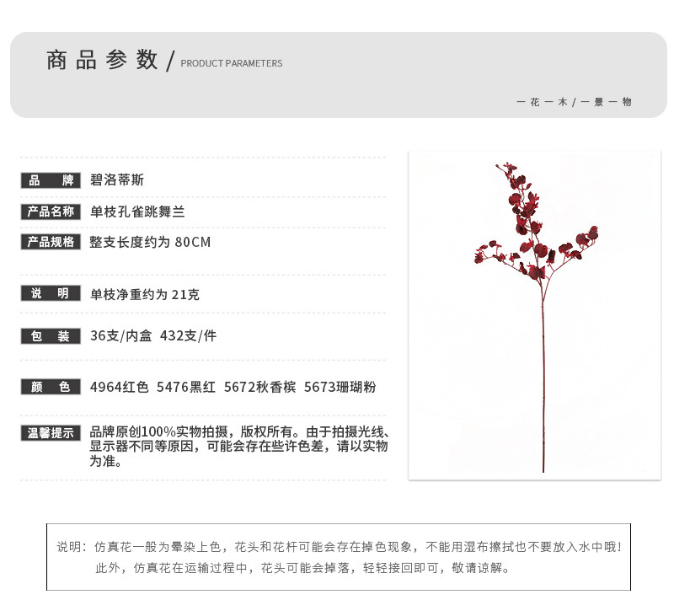The image size is (674, 616).
Task: Click the PRODUCT PARAMETERS subtitle
Action: click(231, 63)
